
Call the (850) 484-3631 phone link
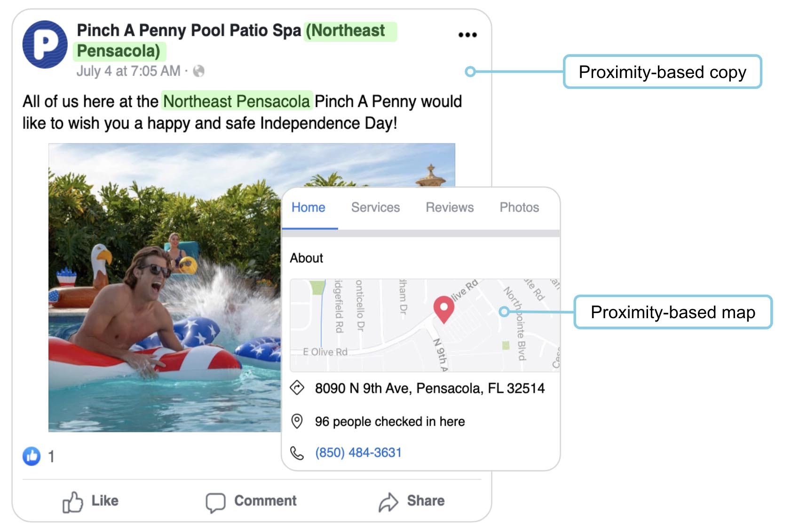pos(358,453)
